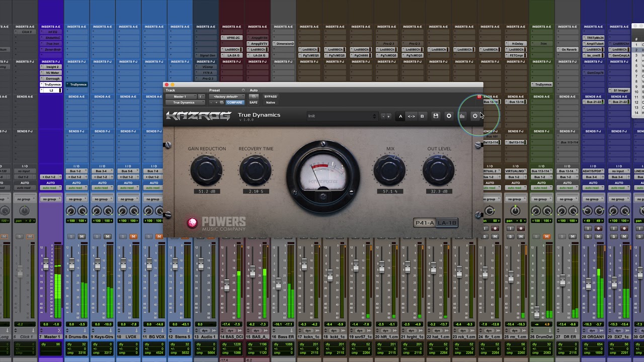This screenshot has width=644, height=362.
Task: Toggle plugin BYPASS button
Action: click(x=271, y=97)
